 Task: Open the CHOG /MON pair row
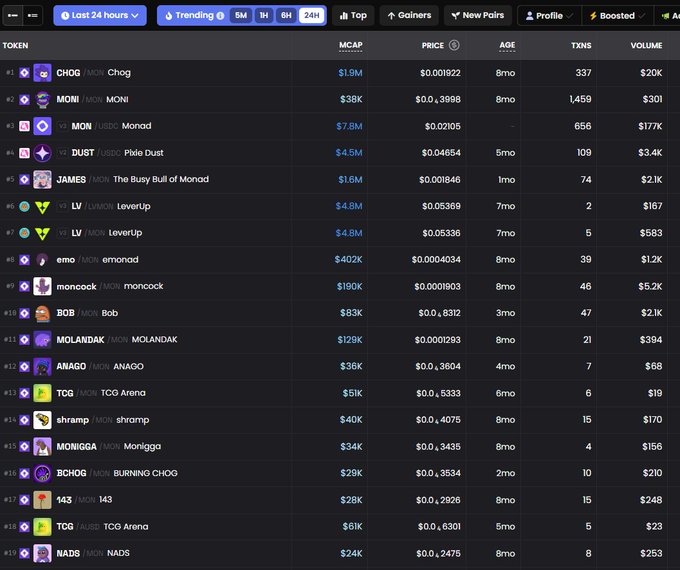[x=340, y=72]
